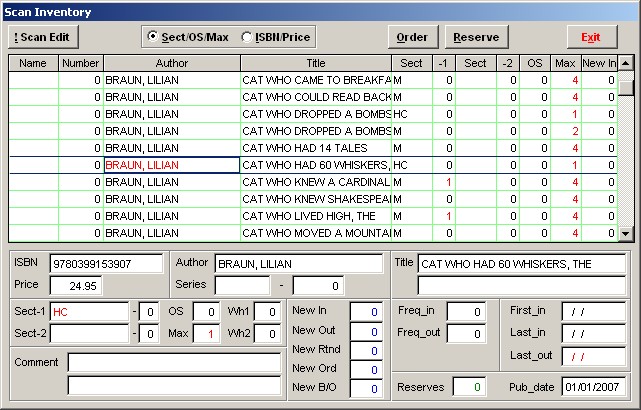This screenshot has width=641, height=410.
Task: Edit the Price field showing 24.95
Action: [76, 286]
